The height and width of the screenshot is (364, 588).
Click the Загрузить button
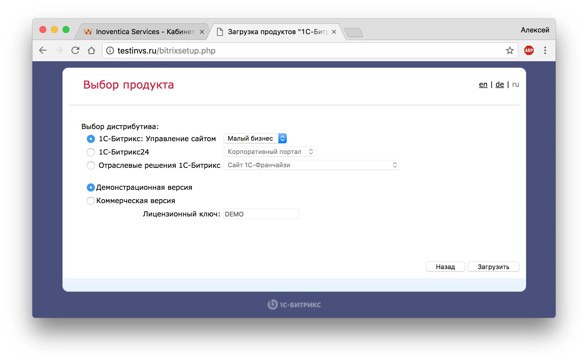(493, 267)
